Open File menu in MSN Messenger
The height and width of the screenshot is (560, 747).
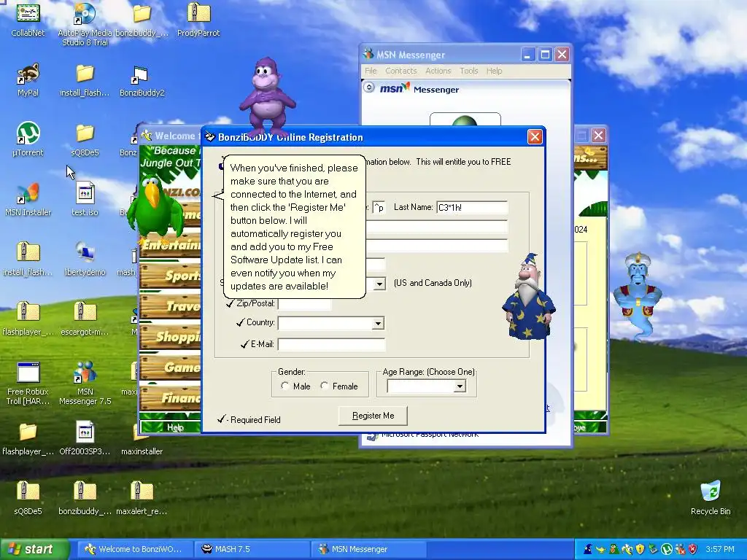click(371, 71)
